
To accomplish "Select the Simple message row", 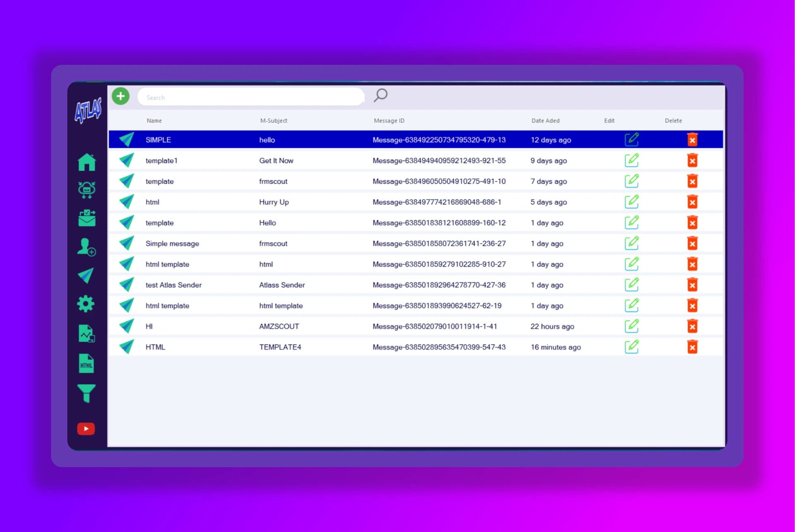I will click(172, 244).
